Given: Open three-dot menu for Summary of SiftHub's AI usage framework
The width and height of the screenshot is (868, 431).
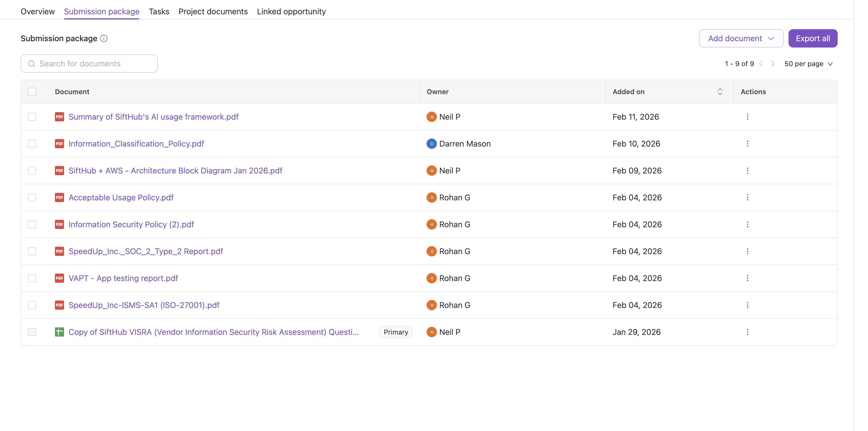Looking at the screenshot, I should point(747,117).
